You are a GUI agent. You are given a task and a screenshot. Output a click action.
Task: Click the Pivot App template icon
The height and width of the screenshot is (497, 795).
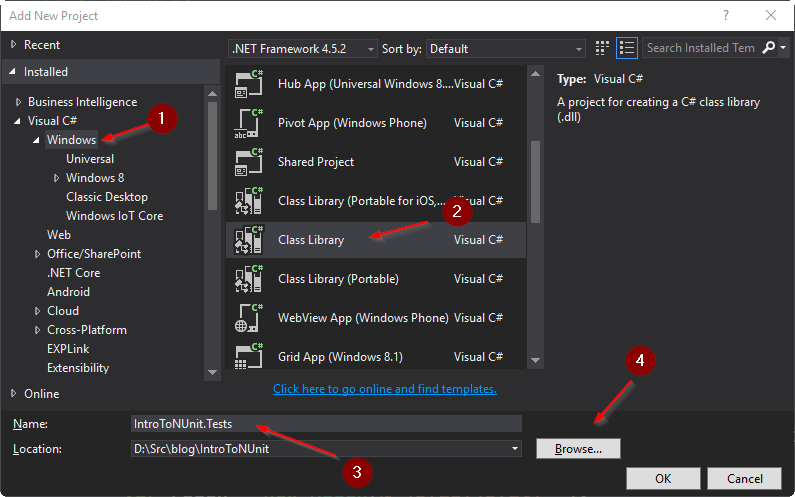point(248,123)
